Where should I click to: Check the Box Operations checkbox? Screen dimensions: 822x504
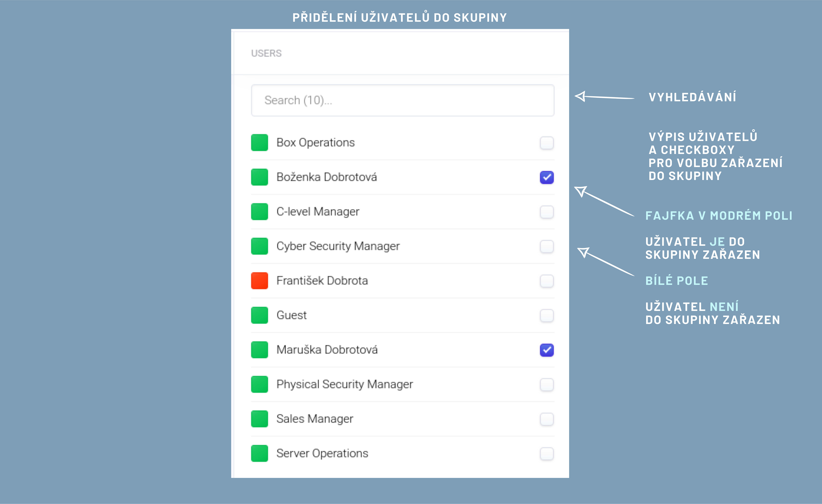click(x=546, y=143)
